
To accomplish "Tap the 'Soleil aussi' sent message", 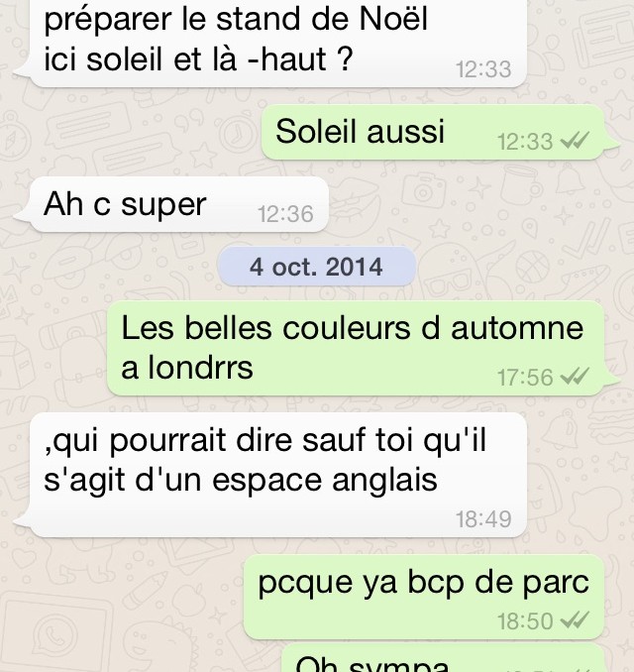I will pyautogui.click(x=433, y=132).
